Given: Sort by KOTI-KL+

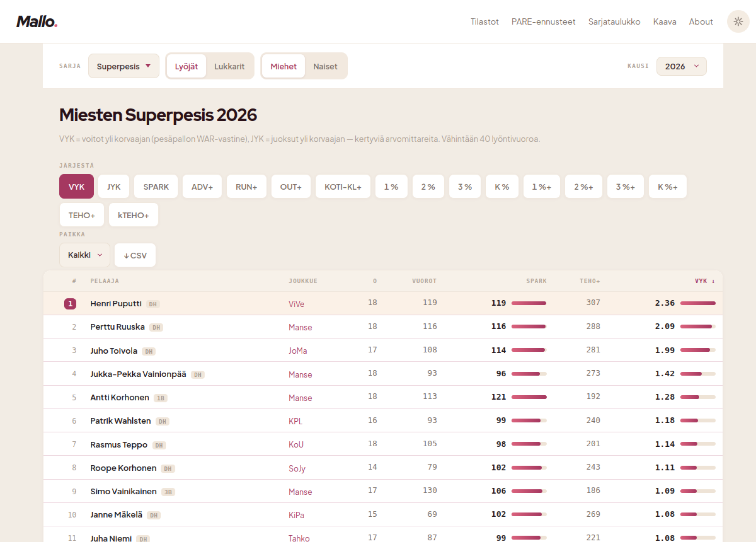Looking at the screenshot, I should tap(343, 186).
